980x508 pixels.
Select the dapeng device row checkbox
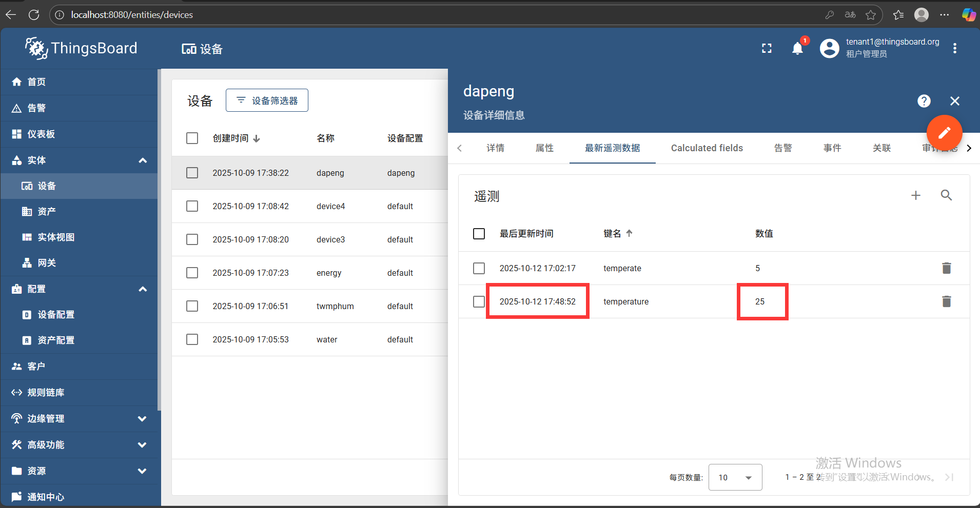pos(192,173)
